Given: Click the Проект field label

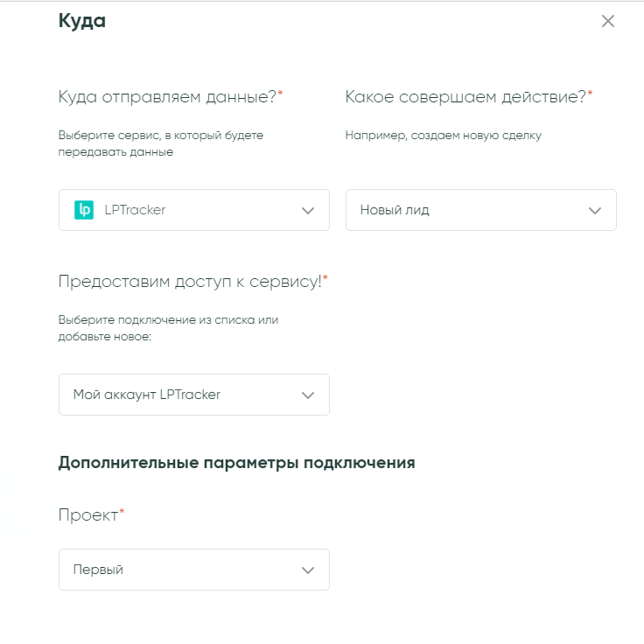Looking at the screenshot, I should point(87,515).
